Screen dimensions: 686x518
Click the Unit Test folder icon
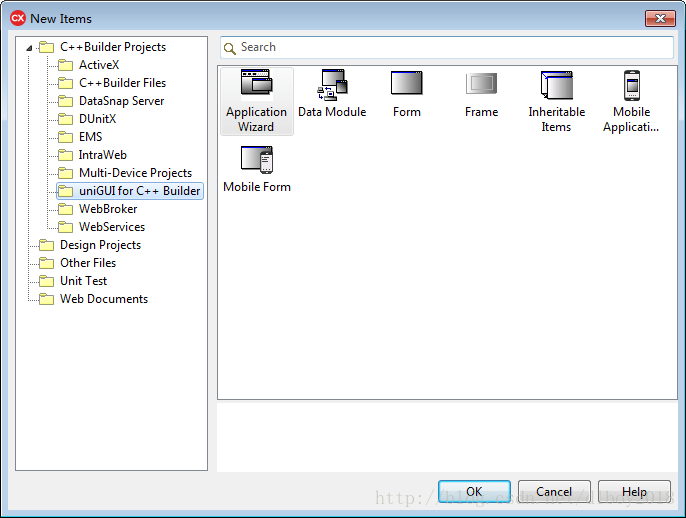[46, 281]
